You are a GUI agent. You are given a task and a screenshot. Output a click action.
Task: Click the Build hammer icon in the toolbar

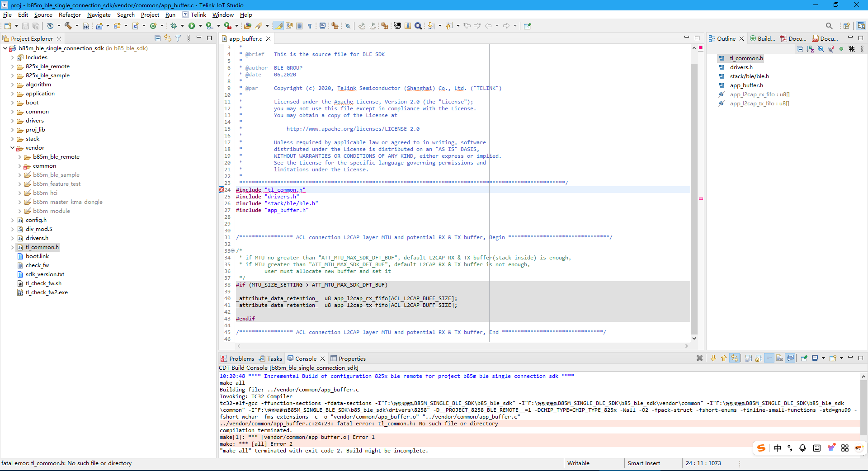[68, 26]
